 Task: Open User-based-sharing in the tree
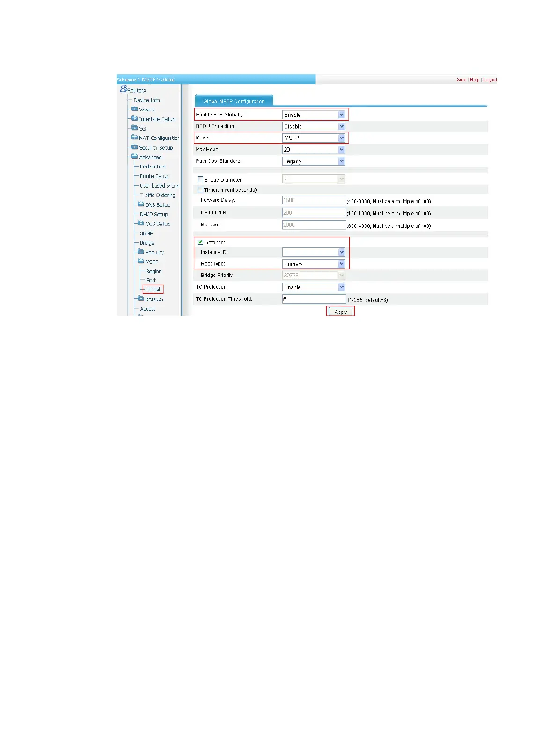(x=160, y=186)
